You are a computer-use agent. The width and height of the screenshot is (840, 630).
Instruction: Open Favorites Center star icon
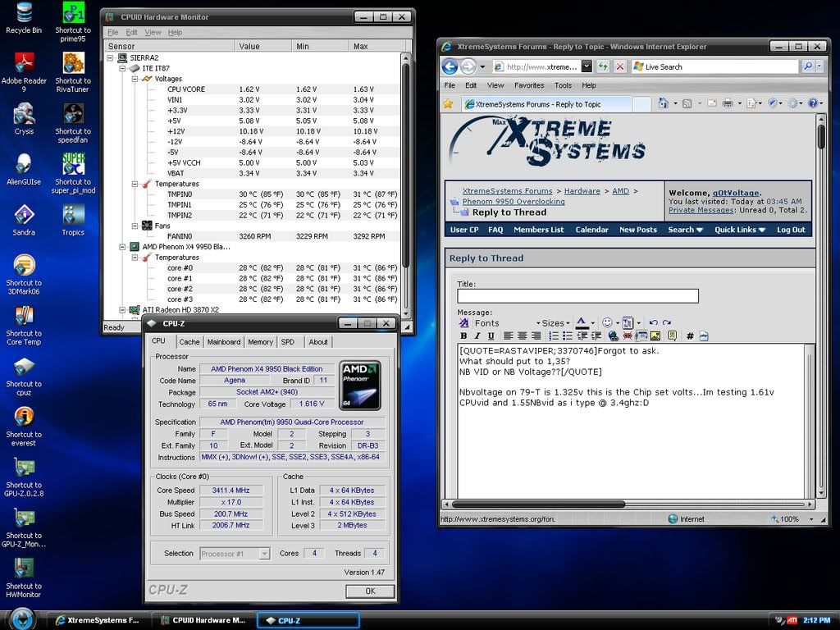pos(449,104)
